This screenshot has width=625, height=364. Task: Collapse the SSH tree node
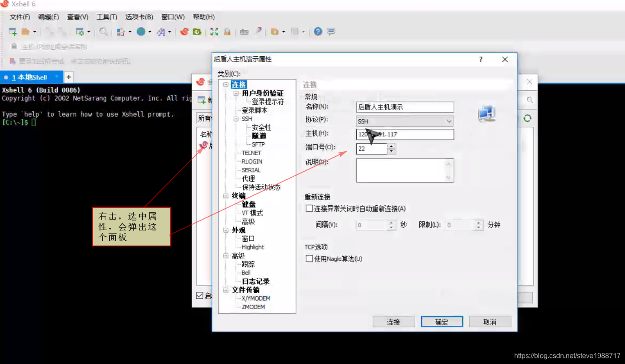tap(236, 119)
